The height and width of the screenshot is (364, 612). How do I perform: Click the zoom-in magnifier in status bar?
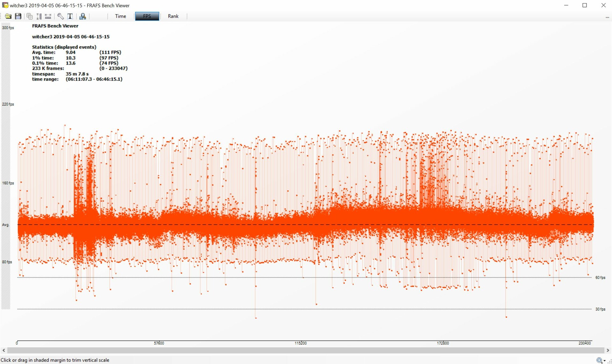point(599,360)
